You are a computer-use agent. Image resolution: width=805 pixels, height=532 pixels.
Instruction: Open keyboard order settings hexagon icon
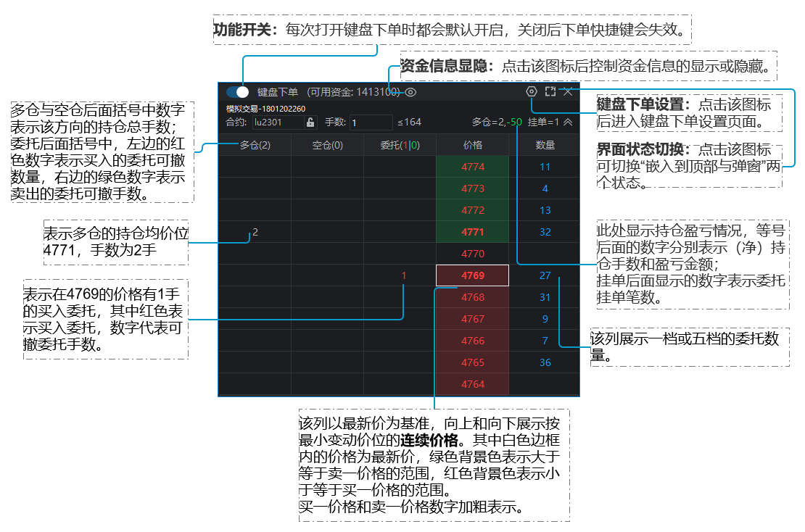click(532, 91)
